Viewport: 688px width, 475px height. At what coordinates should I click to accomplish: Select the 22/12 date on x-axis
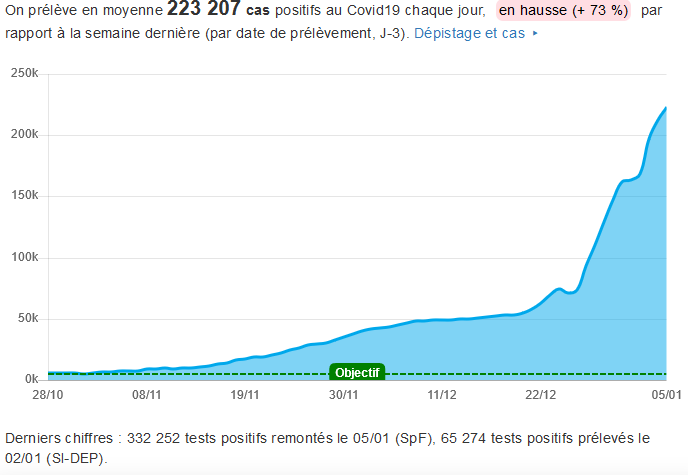point(542,395)
